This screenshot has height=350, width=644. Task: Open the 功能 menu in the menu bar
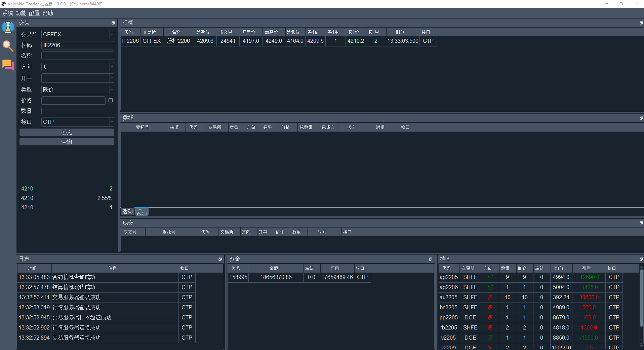(21, 13)
